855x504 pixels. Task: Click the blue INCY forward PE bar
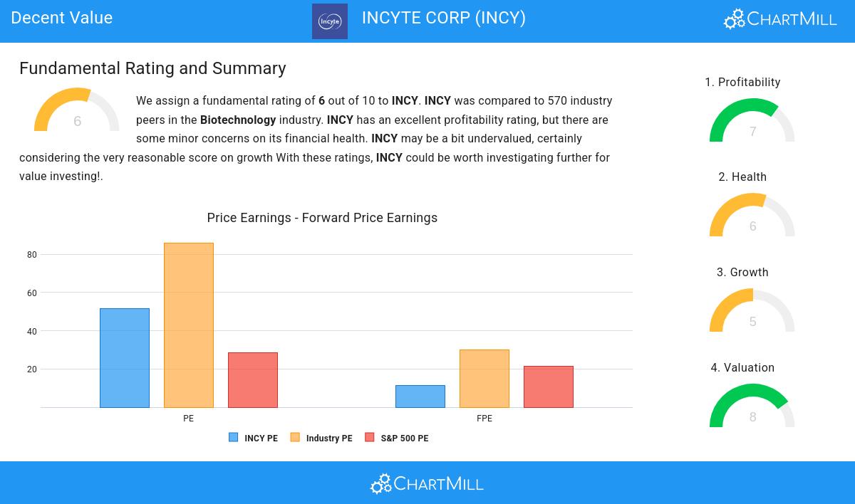point(420,397)
